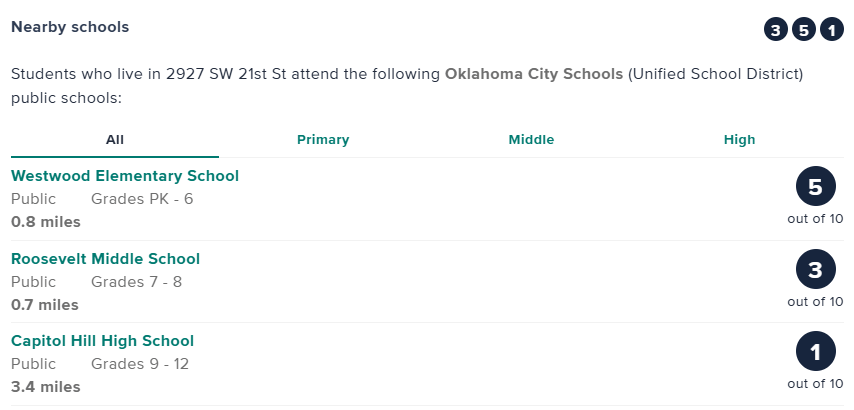Screen dimensions: 854x410
Task: Click the 3.4 miles distance for Capitol Hill
Action: [x=45, y=386]
